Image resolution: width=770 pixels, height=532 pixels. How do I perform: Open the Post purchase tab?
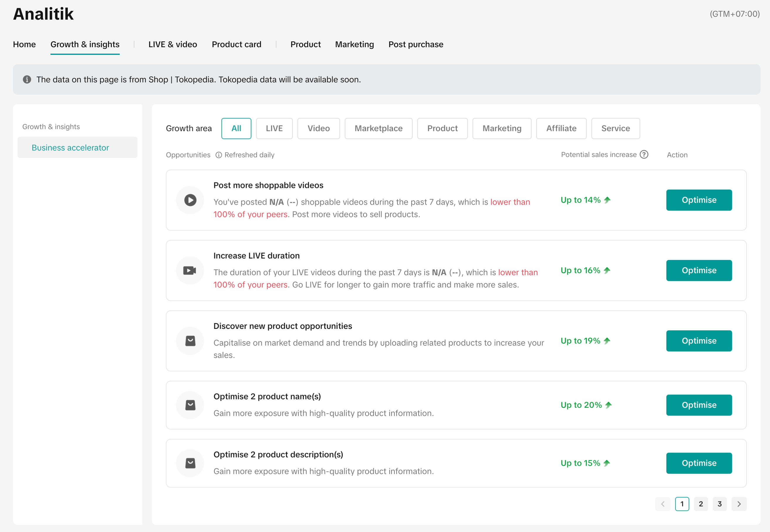[416, 44]
